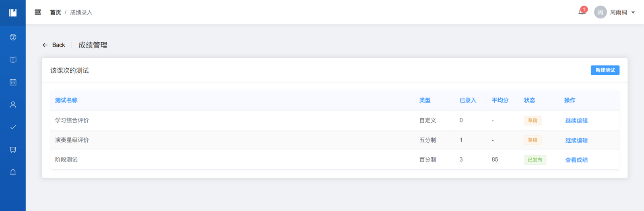This screenshot has width=644, height=211.
Task: Open the book icon in sidebar
Action: pyautogui.click(x=13, y=60)
